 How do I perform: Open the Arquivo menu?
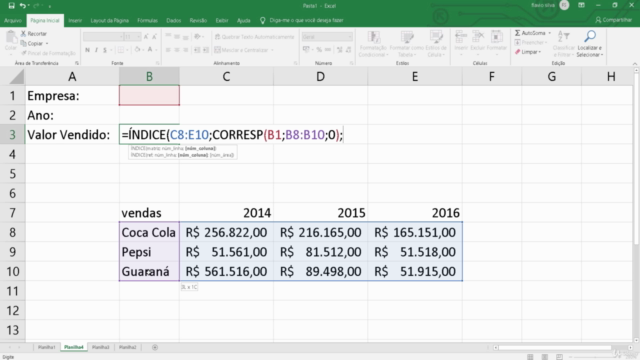pyautogui.click(x=13, y=20)
